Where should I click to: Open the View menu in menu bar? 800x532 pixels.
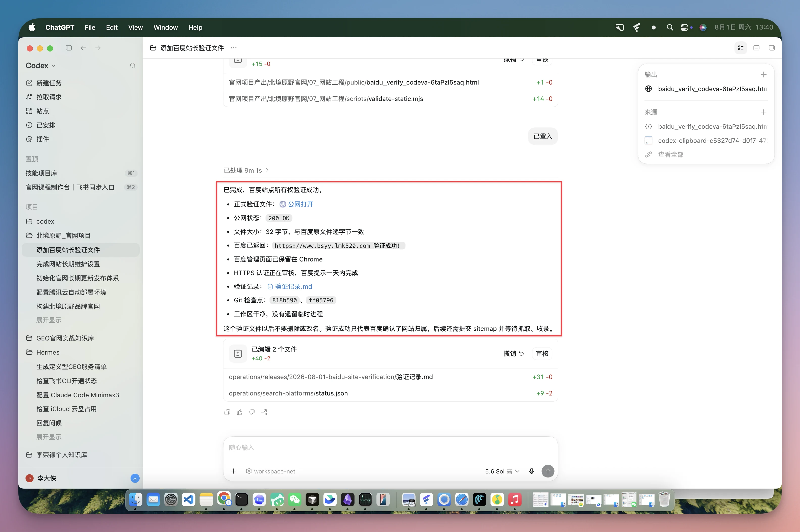[135, 28]
